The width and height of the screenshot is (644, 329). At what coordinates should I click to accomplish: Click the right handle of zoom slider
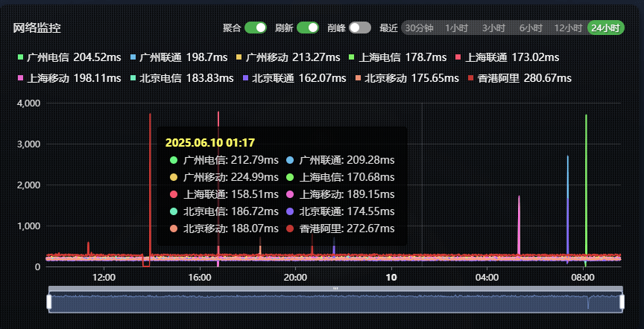(621, 301)
